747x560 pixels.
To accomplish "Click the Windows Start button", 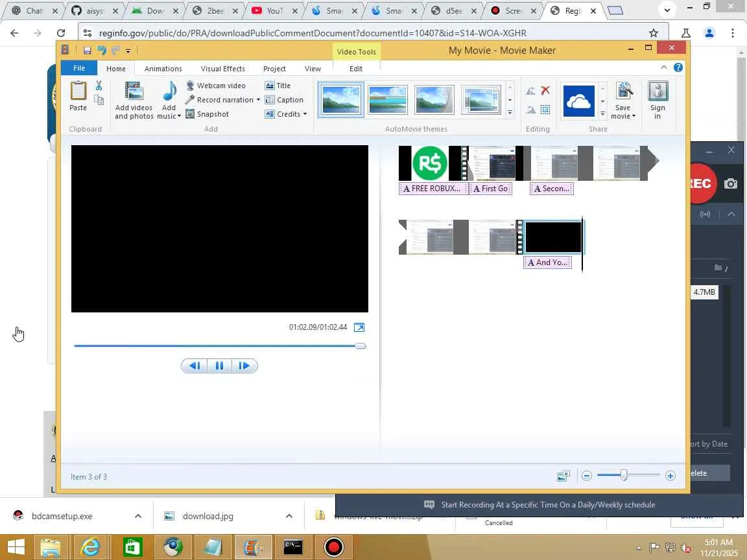I will [x=16, y=546].
